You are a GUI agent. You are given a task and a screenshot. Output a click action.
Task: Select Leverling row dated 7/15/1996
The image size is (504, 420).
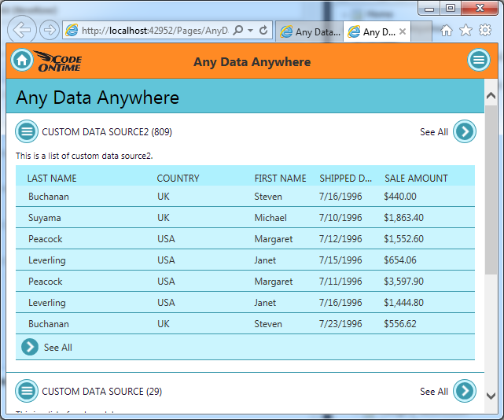(x=245, y=260)
